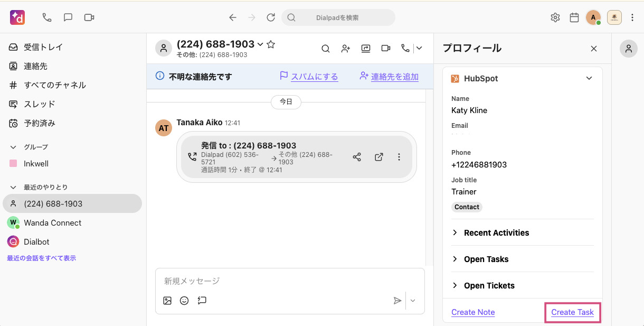
Task: Open new message chat icon in top bar
Action: tap(68, 17)
